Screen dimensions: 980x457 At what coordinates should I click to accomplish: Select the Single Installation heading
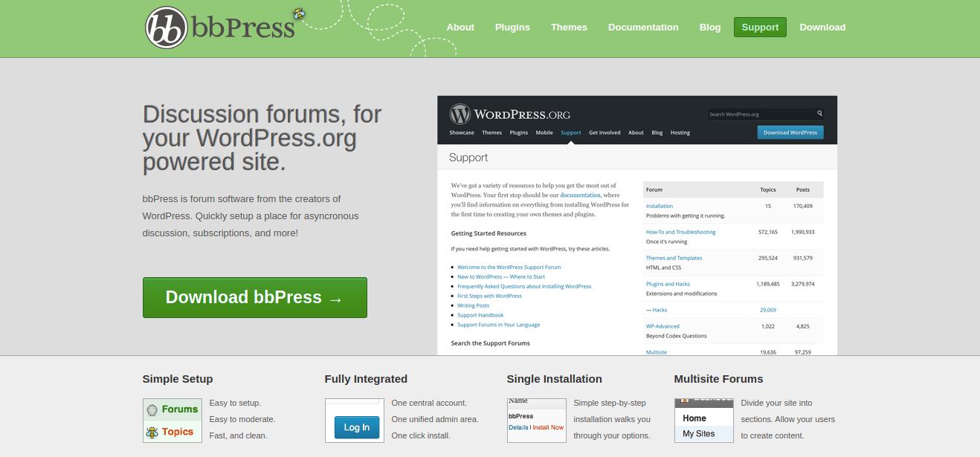(x=555, y=379)
